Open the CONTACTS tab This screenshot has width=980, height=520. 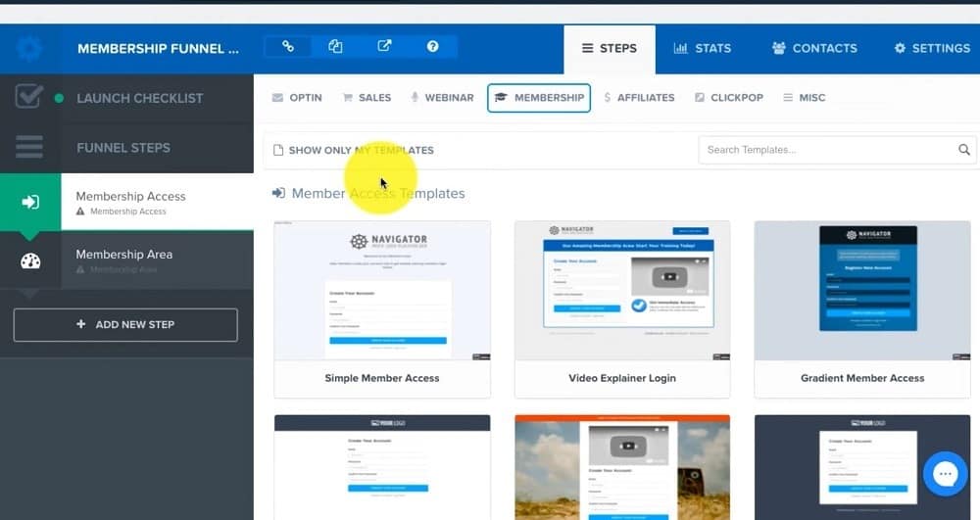click(814, 49)
